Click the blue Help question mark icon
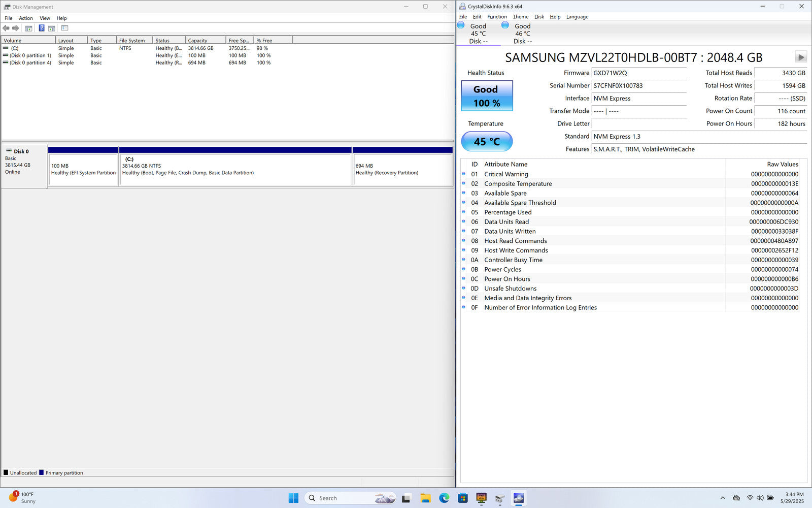 pos(42,28)
